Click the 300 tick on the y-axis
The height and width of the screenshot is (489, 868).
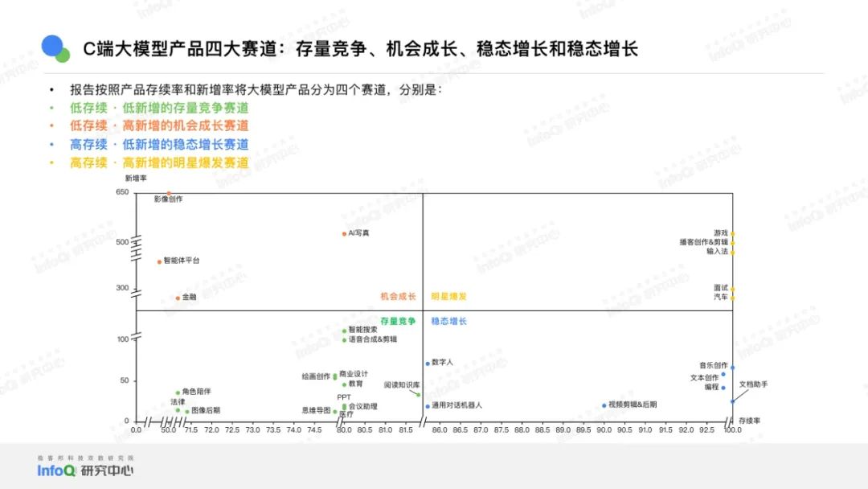122,288
